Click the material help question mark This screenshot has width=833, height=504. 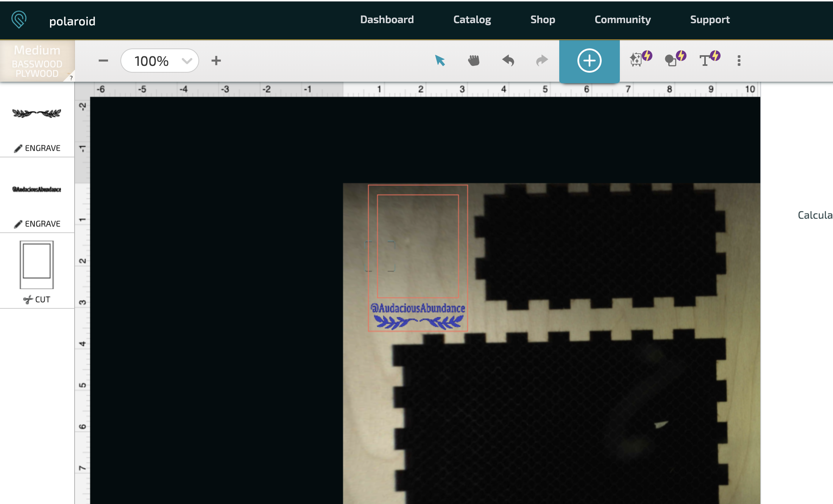coord(70,78)
